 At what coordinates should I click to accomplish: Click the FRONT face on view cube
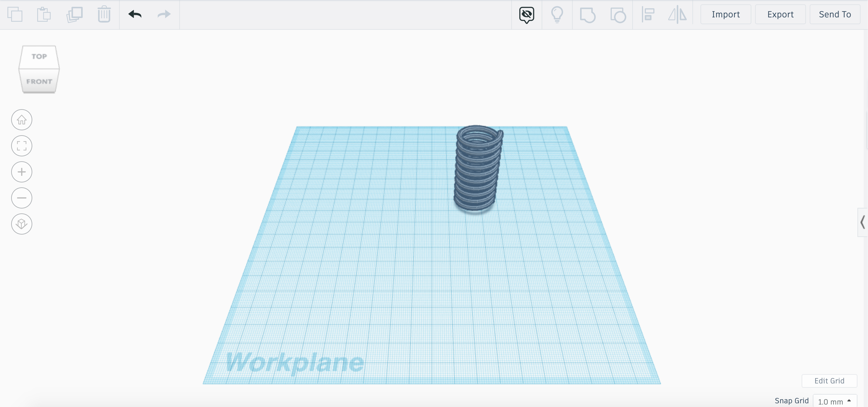coord(39,81)
